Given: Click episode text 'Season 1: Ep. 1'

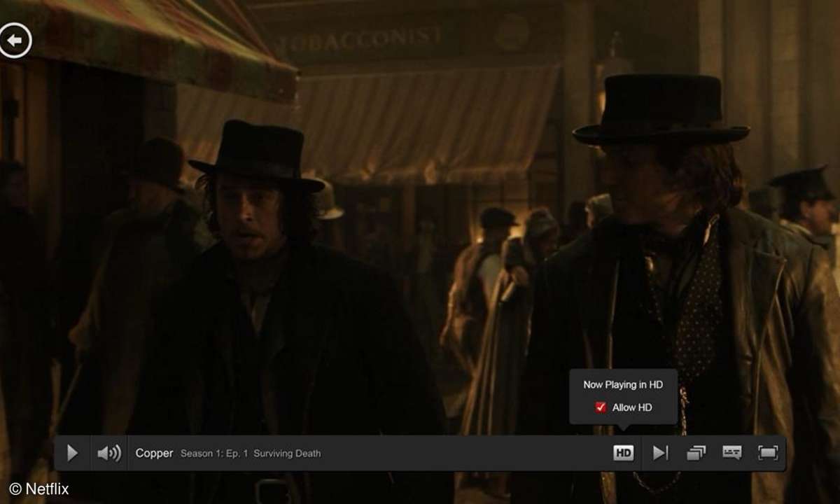Looking at the screenshot, I should (x=214, y=454).
